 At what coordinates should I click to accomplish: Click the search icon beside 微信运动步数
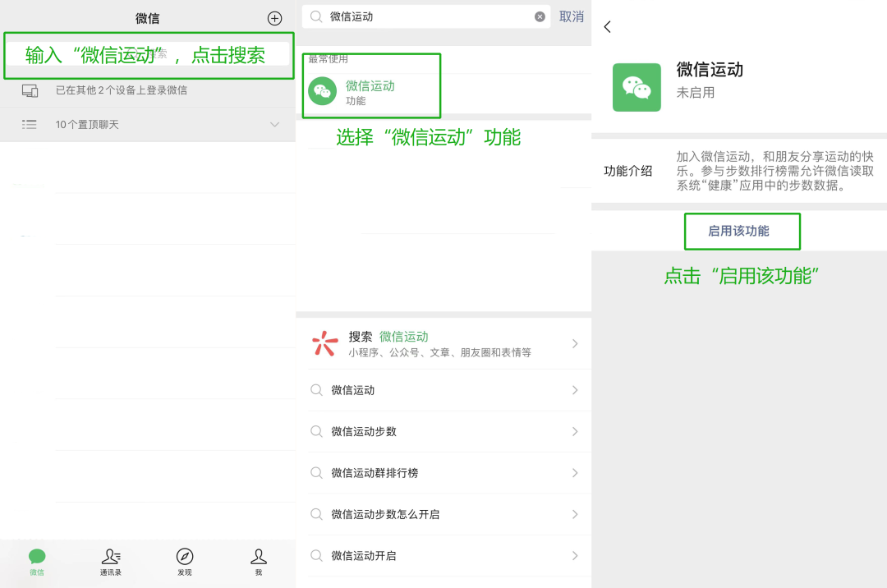pyautogui.click(x=316, y=431)
